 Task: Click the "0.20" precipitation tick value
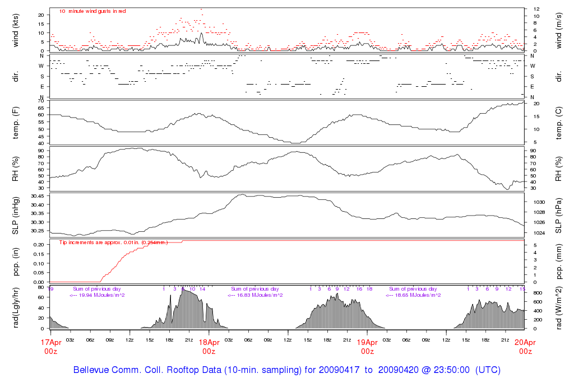[39, 245]
